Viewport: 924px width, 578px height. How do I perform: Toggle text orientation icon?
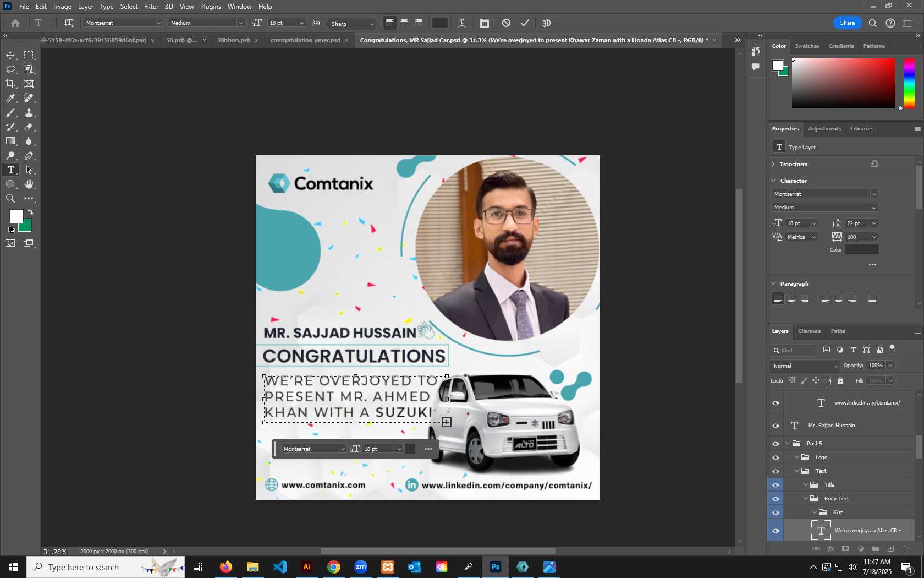tap(69, 23)
